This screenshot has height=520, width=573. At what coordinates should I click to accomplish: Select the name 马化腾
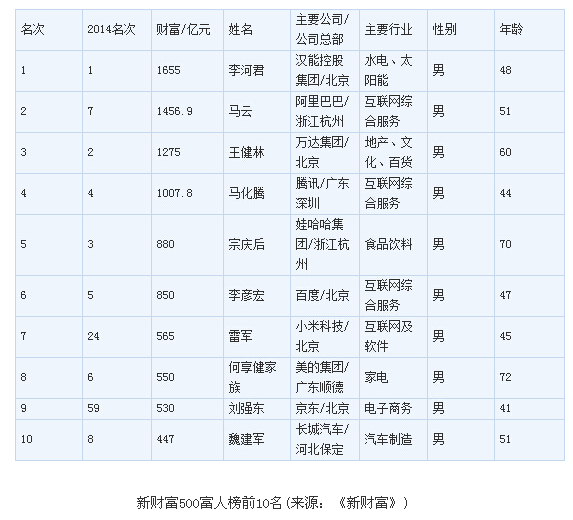click(x=246, y=193)
